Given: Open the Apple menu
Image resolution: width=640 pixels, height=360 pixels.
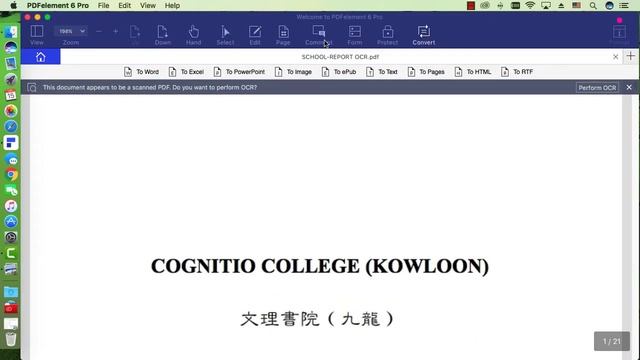Looking at the screenshot, I should [x=13, y=5].
